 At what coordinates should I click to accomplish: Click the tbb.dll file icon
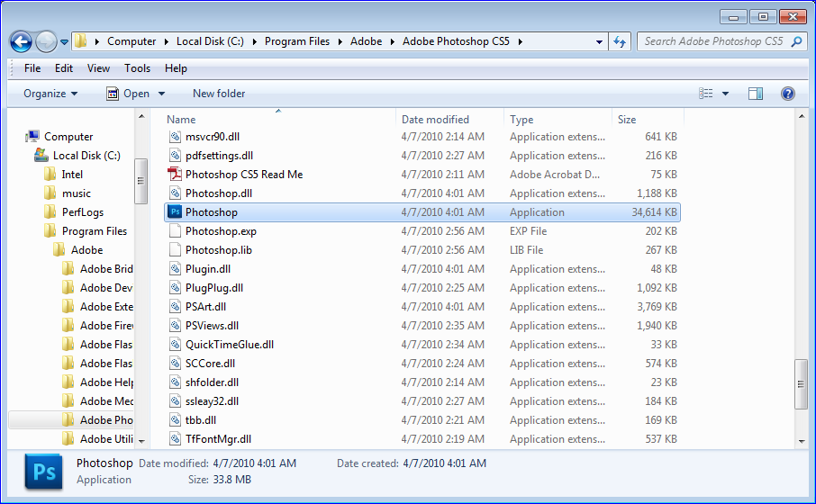coord(175,419)
